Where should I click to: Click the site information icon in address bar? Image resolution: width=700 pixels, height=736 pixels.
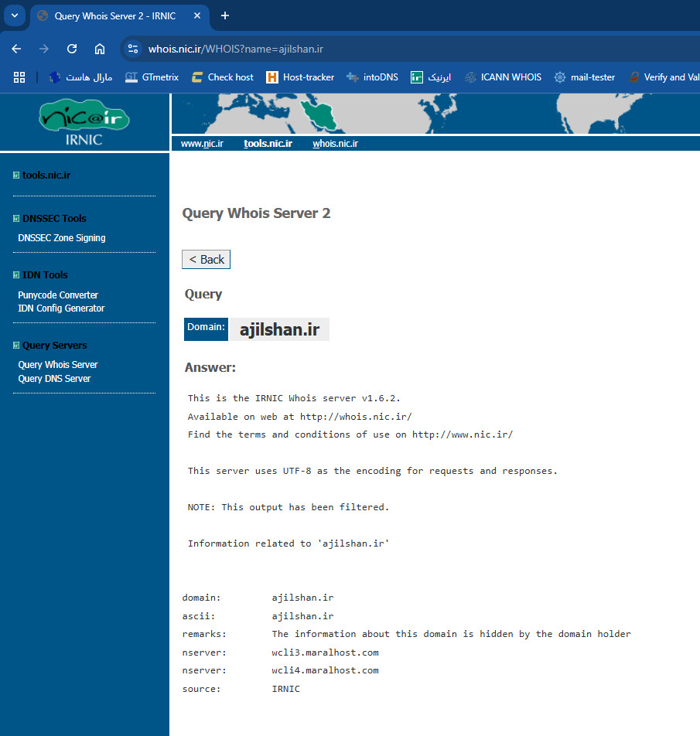133,49
